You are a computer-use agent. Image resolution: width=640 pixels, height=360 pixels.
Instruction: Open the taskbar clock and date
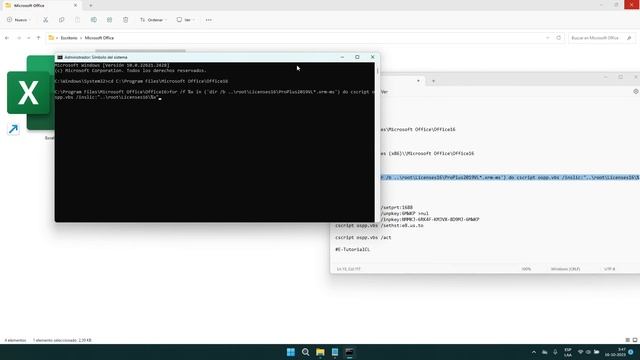[616, 352]
